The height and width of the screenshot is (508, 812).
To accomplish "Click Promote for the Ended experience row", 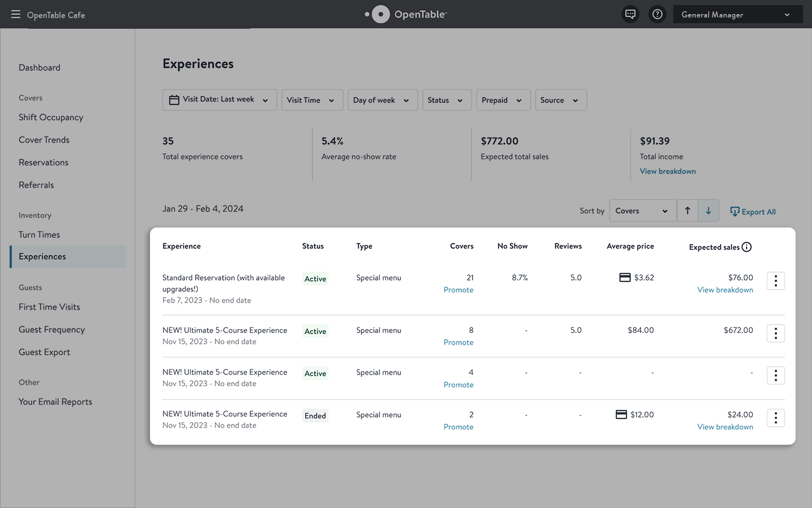I will [x=458, y=427].
